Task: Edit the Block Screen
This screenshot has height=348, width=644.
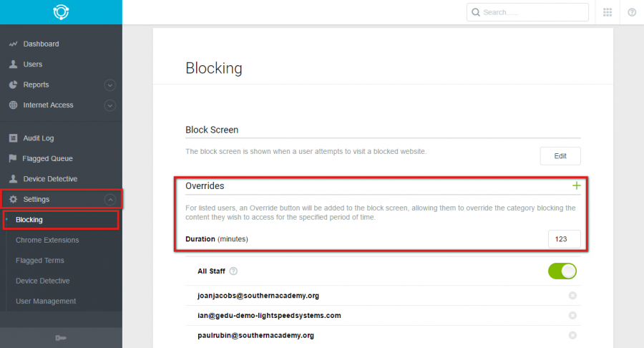Action: coord(560,155)
